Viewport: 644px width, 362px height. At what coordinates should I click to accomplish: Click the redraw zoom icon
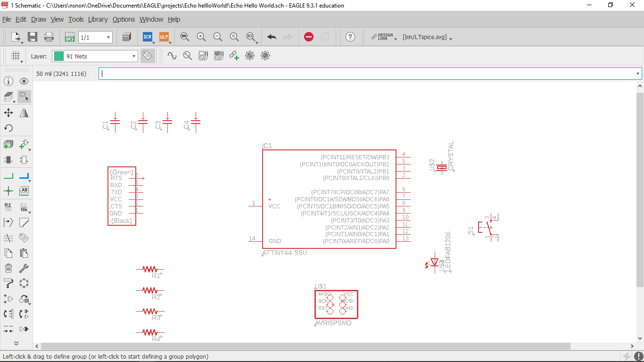(234, 37)
